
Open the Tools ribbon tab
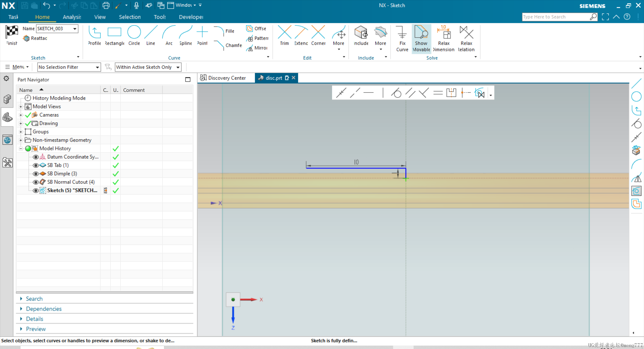coord(160,17)
